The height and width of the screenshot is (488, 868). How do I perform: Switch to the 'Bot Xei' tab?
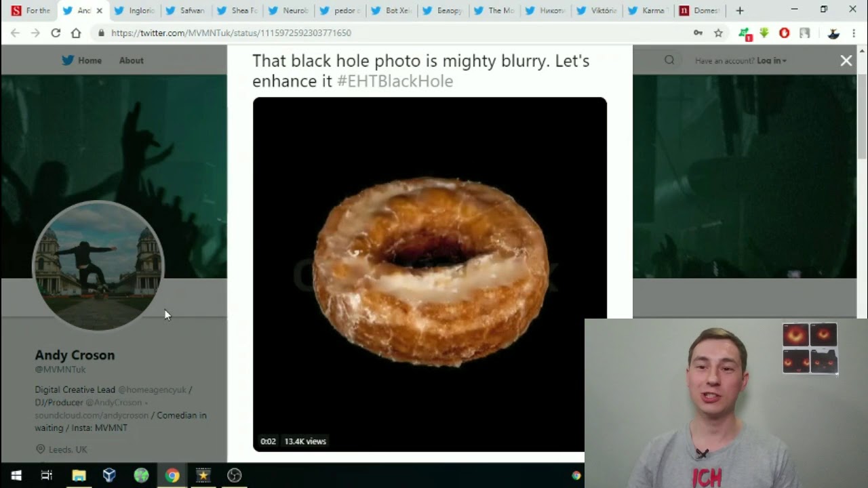[x=393, y=10]
